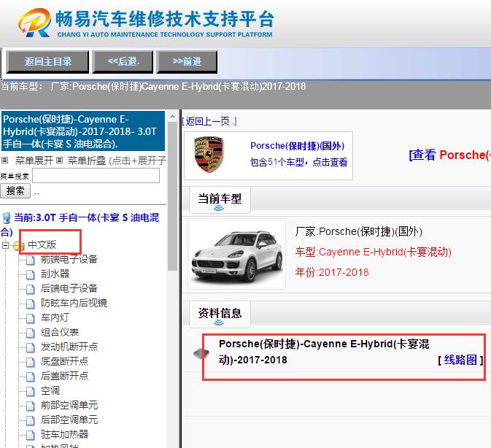Click the computer icon beside 当前:3.0T

pyautogui.click(x=6, y=217)
